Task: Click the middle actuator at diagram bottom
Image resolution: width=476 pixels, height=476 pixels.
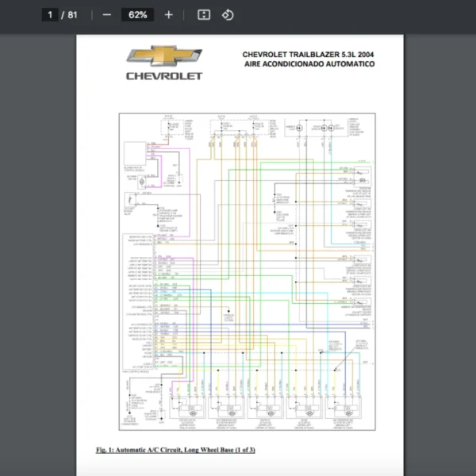Action: 264,409
